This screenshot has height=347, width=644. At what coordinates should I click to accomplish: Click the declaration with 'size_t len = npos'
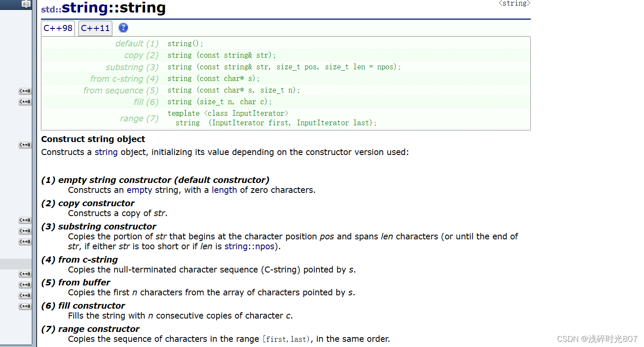[x=284, y=67]
